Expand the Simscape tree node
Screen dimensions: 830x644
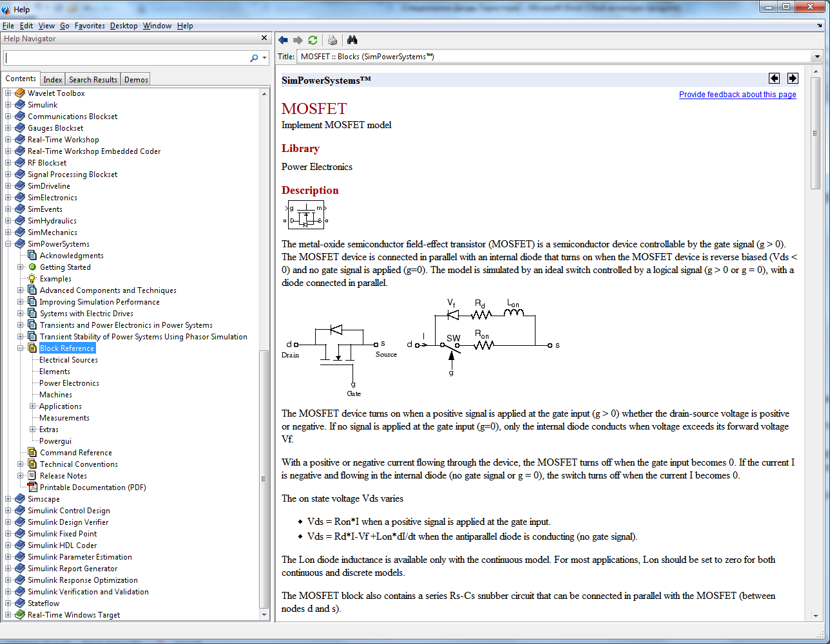8,499
